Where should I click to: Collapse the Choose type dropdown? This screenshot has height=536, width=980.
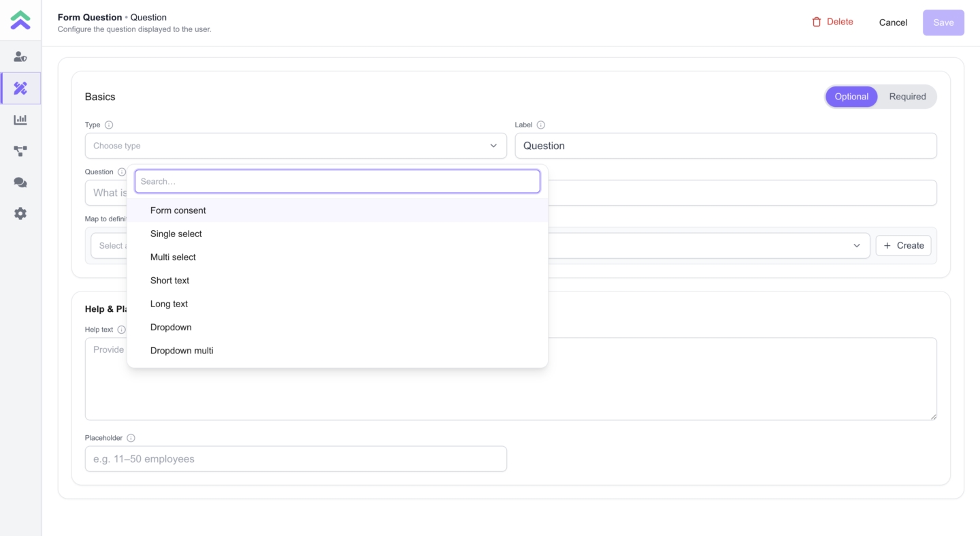pyautogui.click(x=493, y=146)
